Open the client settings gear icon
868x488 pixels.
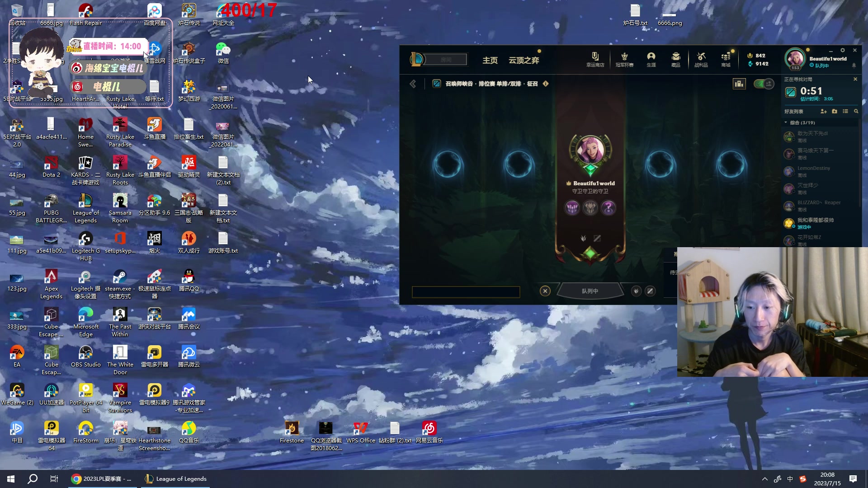pyautogui.click(x=843, y=50)
